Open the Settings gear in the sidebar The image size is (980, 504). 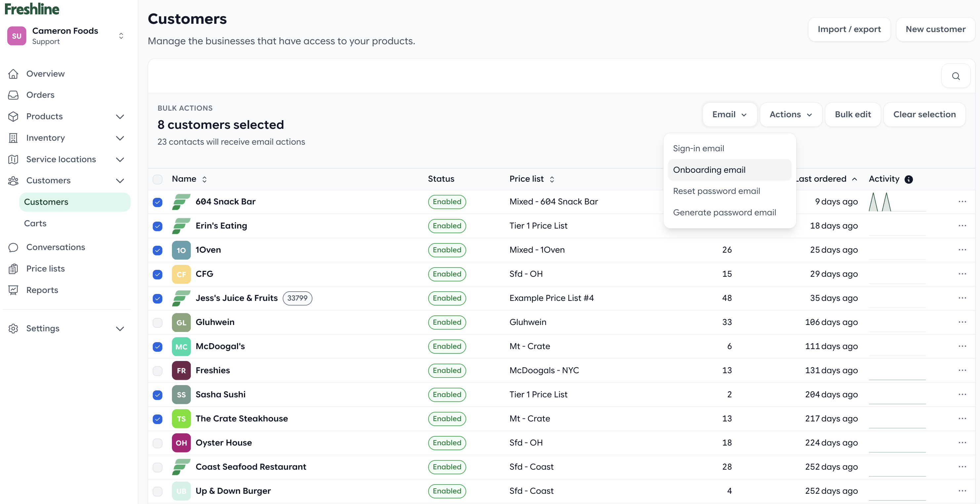coord(13,328)
